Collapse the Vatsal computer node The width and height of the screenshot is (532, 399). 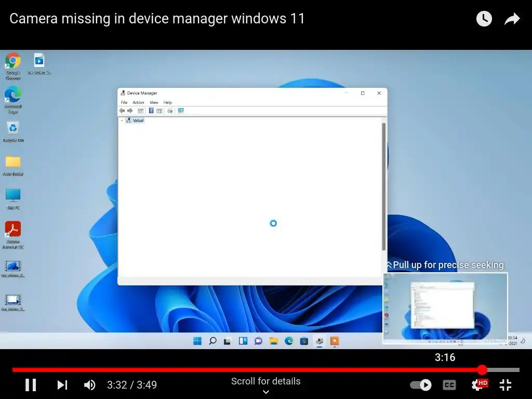(122, 121)
